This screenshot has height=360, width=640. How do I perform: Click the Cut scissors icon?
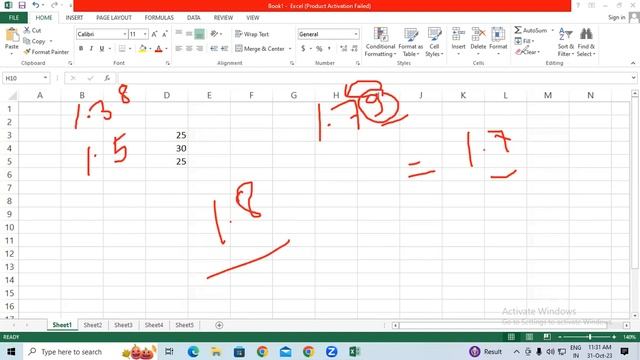click(27, 30)
